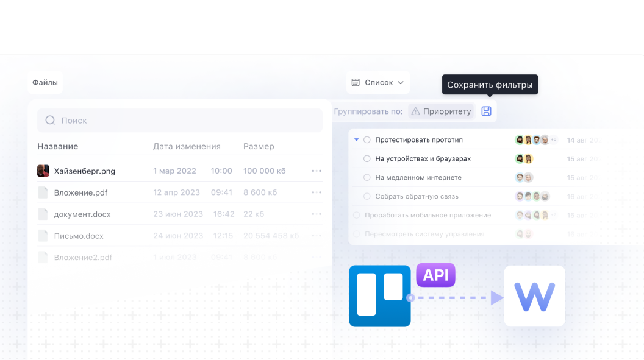
Task: Click the save filters floppy disk icon
Action: [486, 111]
